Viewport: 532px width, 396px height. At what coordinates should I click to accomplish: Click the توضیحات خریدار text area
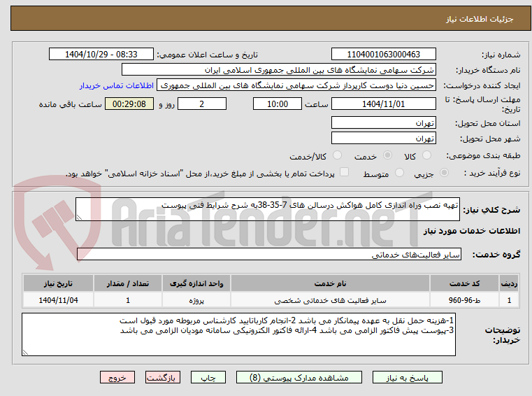[x=238, y=334]
